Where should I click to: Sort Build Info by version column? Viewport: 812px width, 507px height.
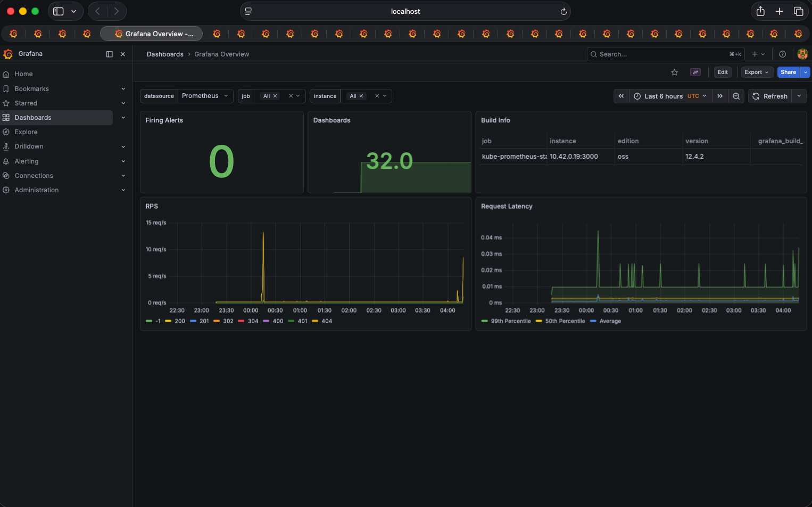697,141
